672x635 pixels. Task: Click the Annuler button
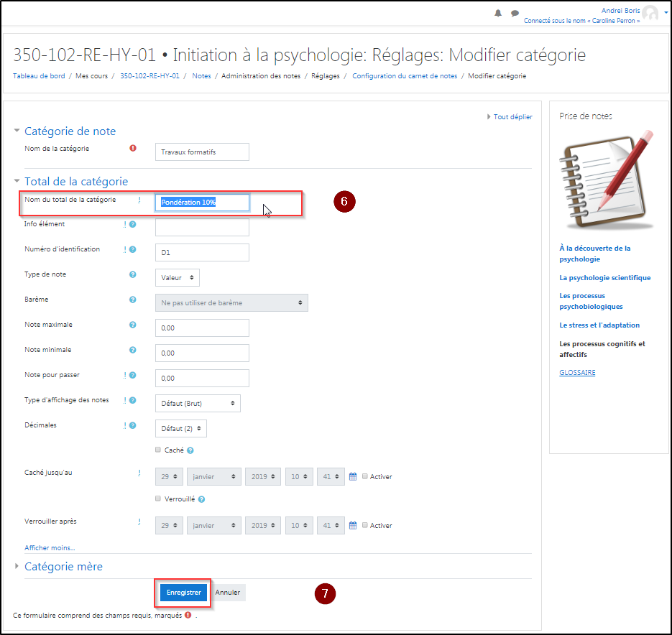228,593
